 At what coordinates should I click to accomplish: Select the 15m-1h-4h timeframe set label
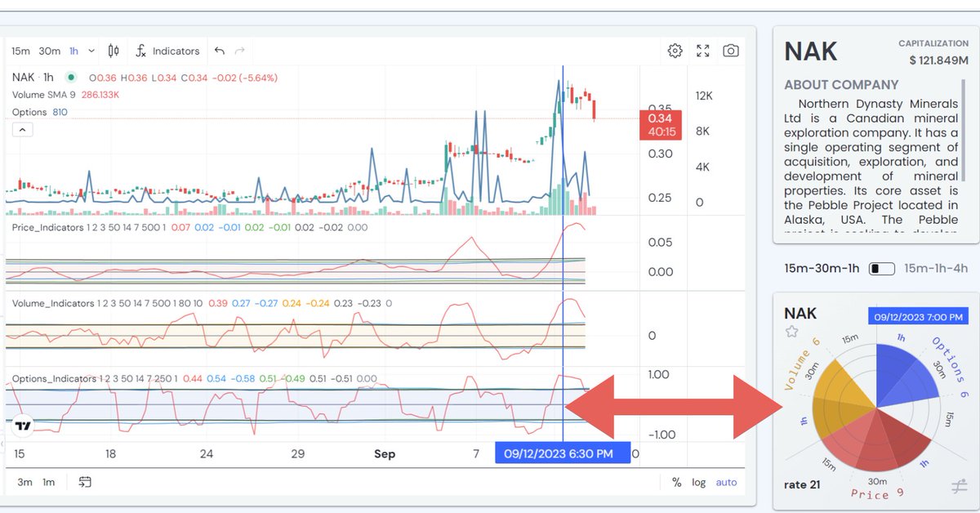(x=936, y=268)
